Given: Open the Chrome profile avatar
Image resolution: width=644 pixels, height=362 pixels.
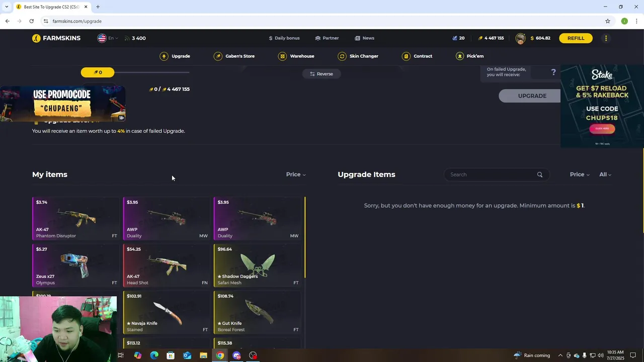Looking at the screenshot, I should (x=624, y=21).
